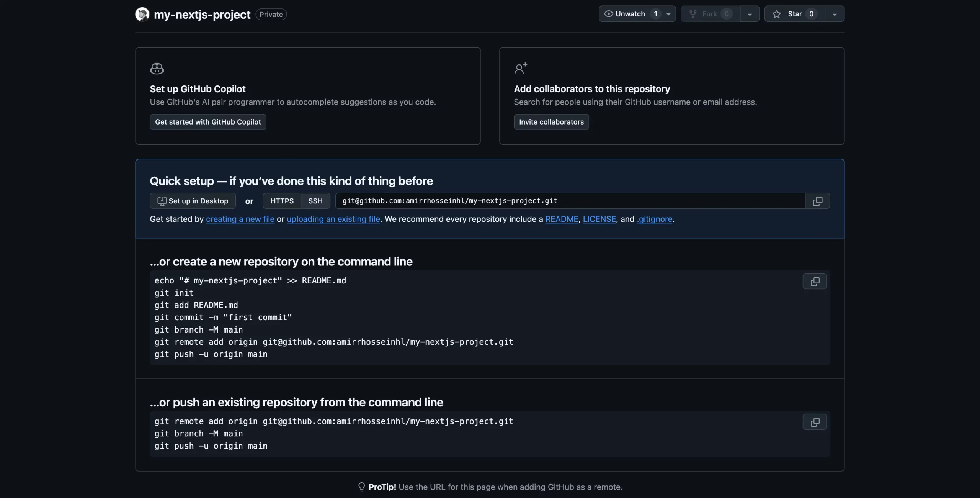This screenshot has height=498, width=980.
Task: Open the README link
Action: pos(562,219)
